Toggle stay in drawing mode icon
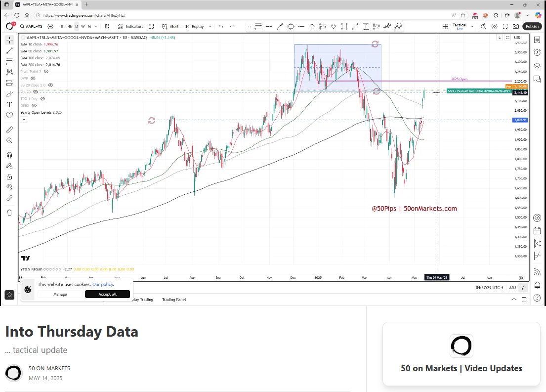The image size is (546, 392). tap(9, 166)
